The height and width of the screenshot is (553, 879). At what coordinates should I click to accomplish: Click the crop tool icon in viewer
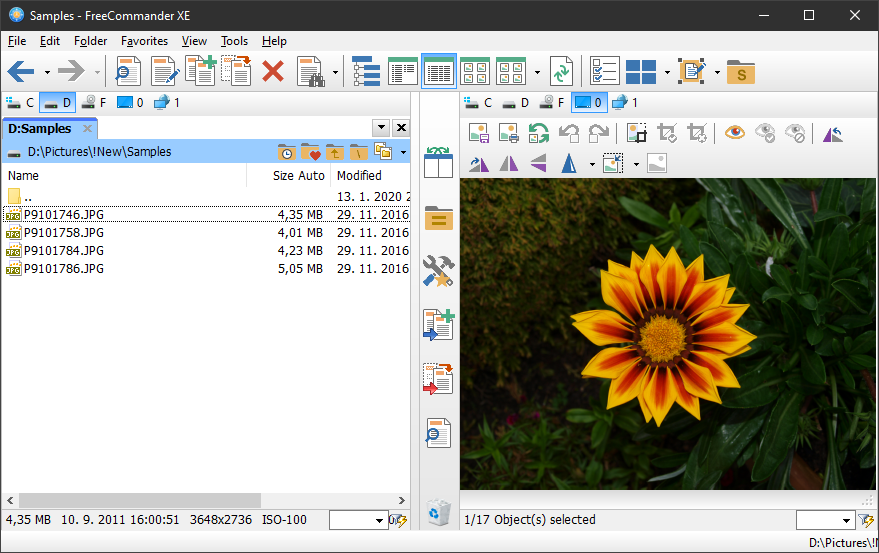(667, 133)
